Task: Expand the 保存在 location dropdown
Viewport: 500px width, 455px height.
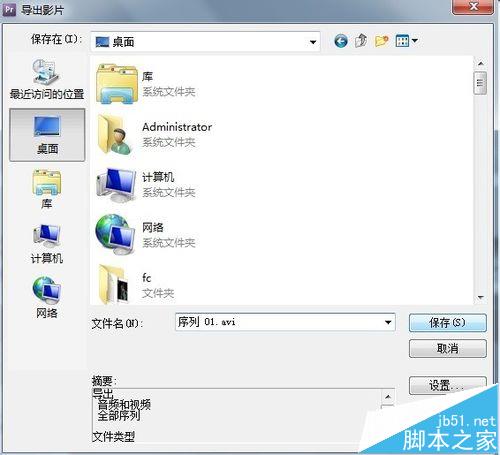Action: pyautogui.click(x=313, y=42)
